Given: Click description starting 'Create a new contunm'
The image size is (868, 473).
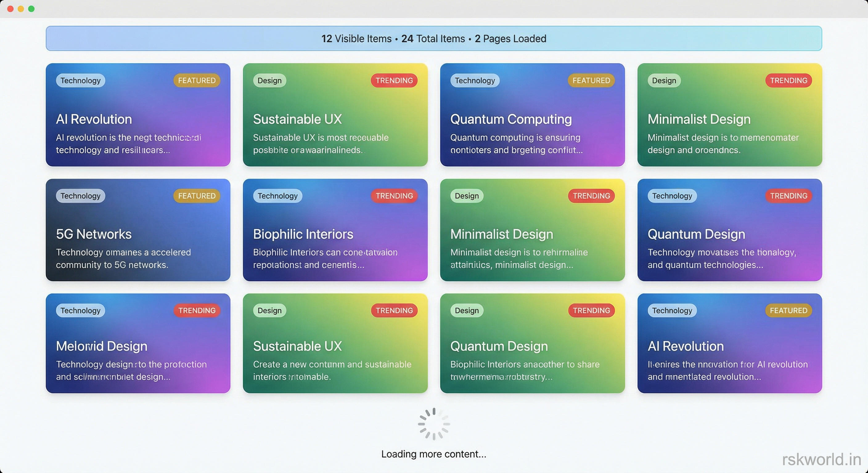Looking at the screenshot, I should click(332, 364).
